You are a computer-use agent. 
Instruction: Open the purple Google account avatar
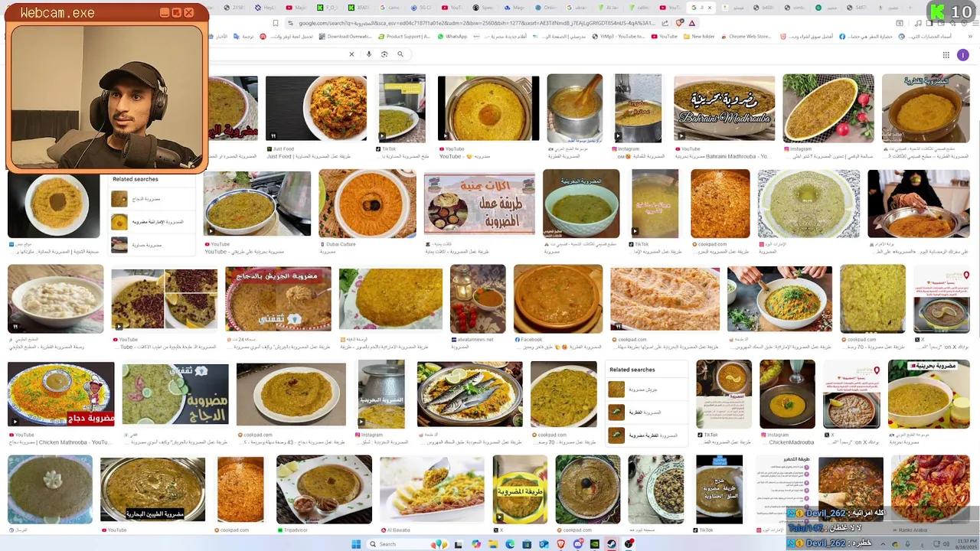coord(962,55)
